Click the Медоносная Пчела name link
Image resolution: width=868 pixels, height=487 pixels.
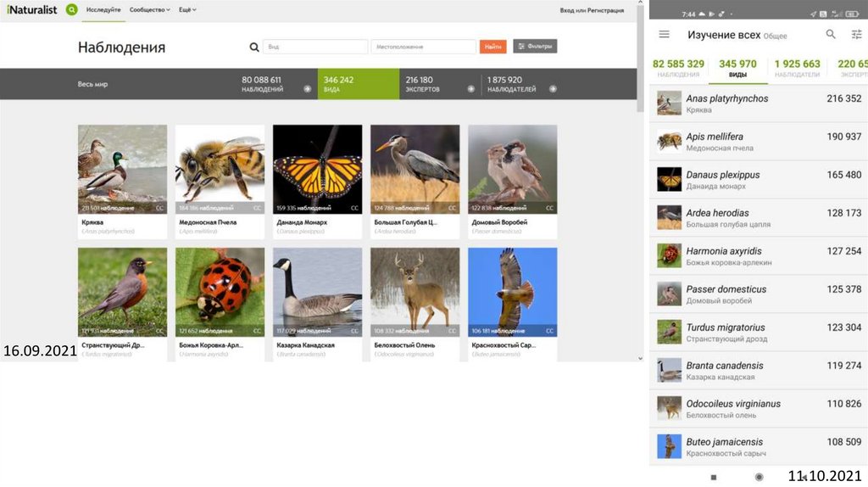208,222
